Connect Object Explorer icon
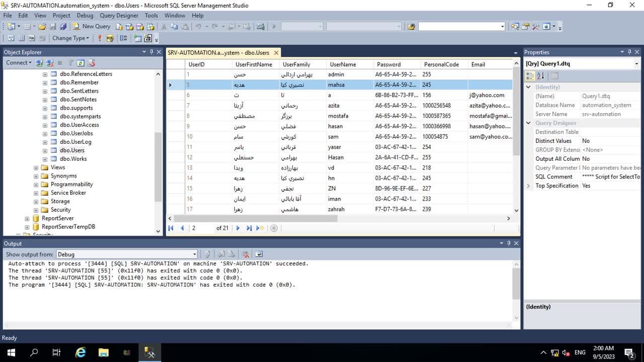Screen dimensions: 644x362 pos(41,63)
